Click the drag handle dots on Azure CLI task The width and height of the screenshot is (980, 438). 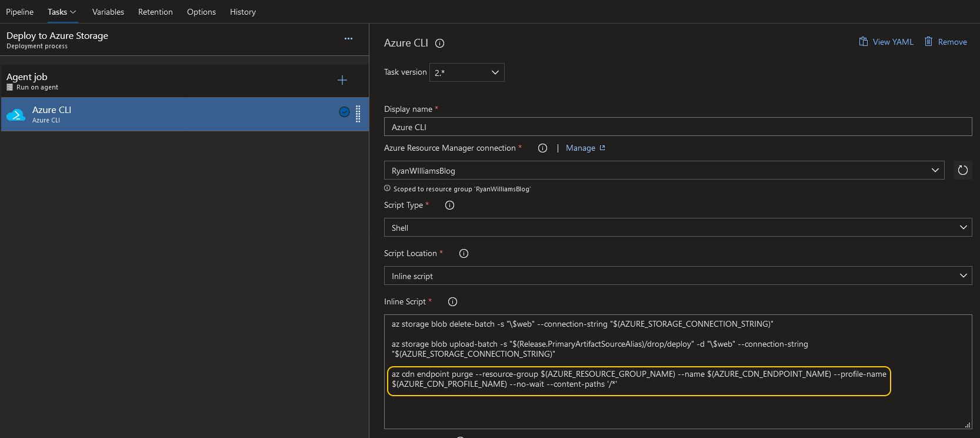(x=358, y=114)
